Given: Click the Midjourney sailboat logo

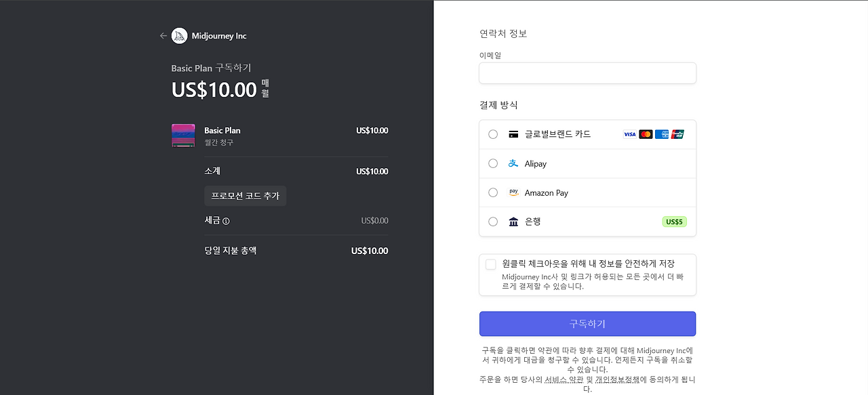Looking at the screenshot, I should pyautogui.click(x=178, y=35).
